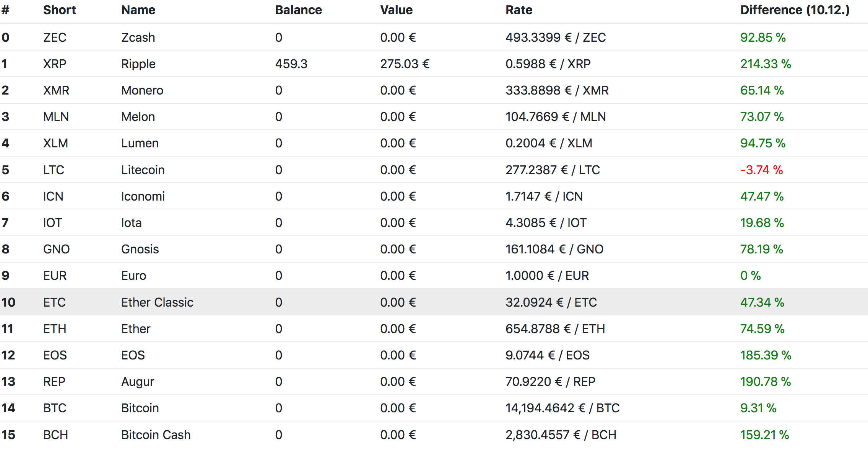Select the XRP short code cell
The height and width of the screenshot is (454, 868).
point(55,64)
